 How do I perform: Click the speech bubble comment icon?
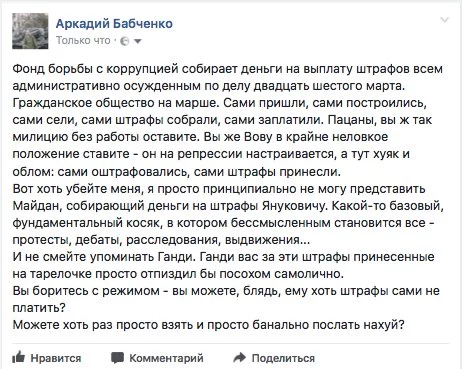(x=117, y=358)
